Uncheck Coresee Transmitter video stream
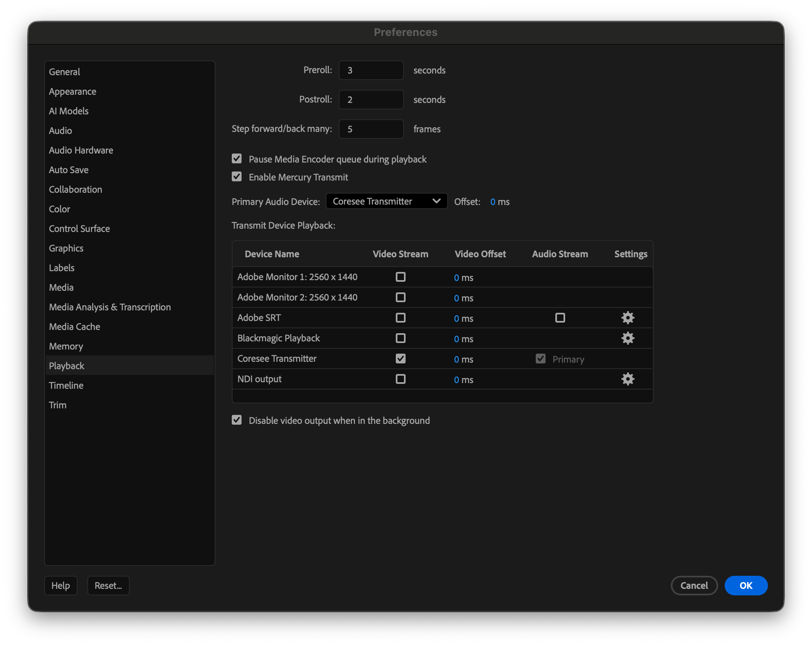Viewport: 812px width, 646px height. 401,359
